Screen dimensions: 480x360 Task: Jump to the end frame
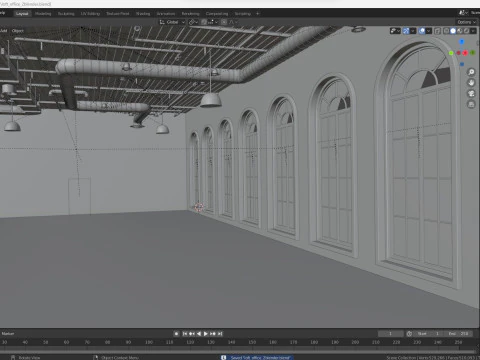point(220,333)
